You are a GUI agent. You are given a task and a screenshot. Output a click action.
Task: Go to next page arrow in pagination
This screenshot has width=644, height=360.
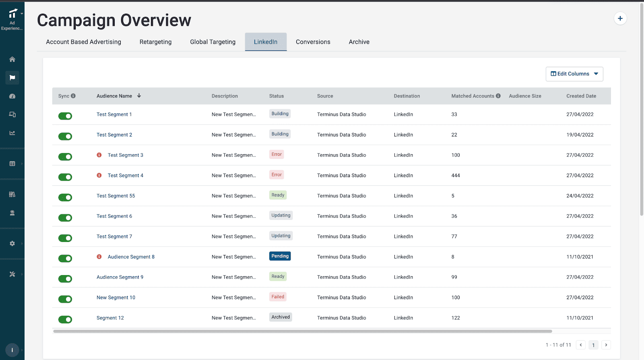pos(606,345)
